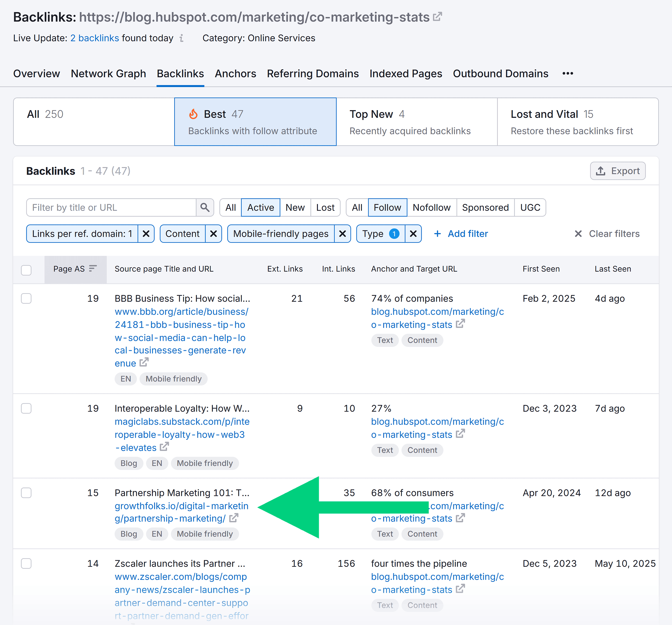Click the First Seen column header
The width and height of the screenshot is (672, 625).
(x=541, y=269)
